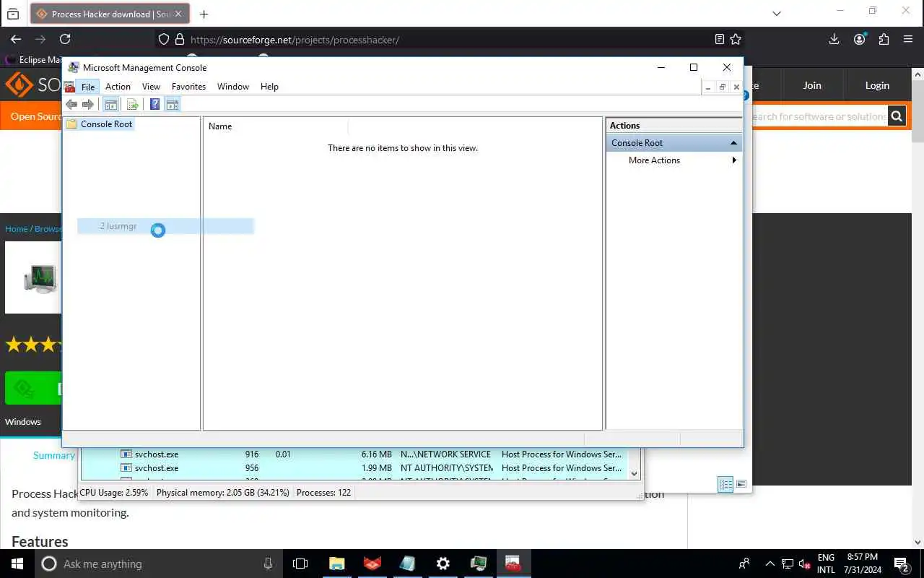Open the Firefox account icon

859,40
